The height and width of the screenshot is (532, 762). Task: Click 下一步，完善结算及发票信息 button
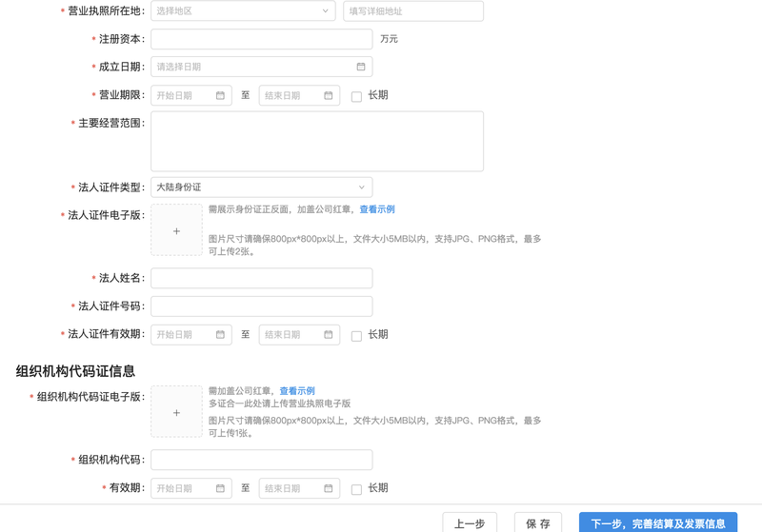tap(658, 522)
